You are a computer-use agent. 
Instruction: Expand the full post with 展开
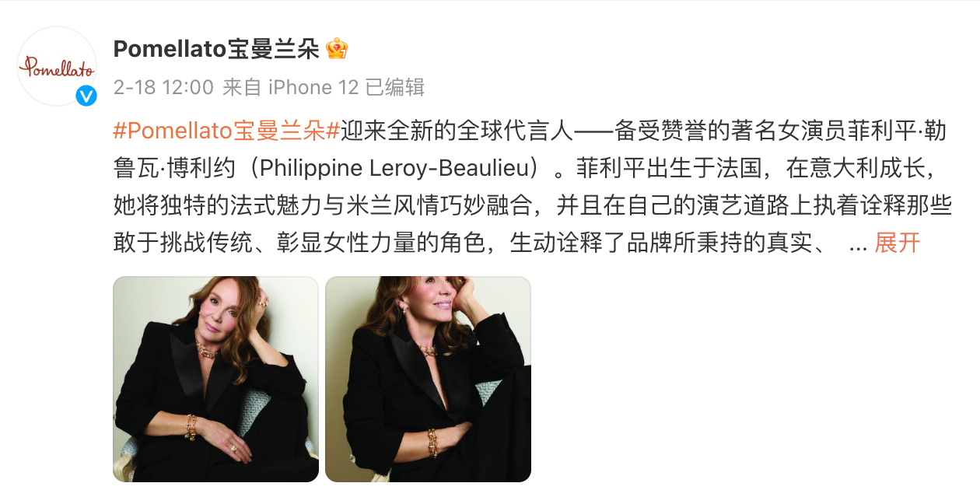click(898, 243)
